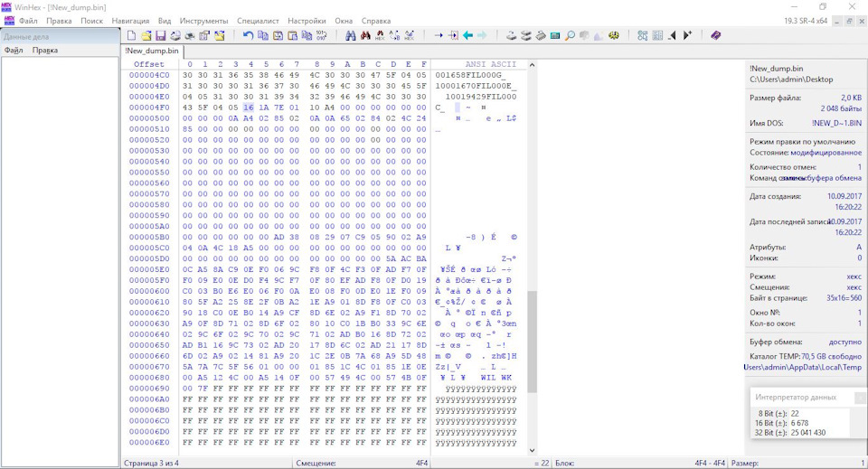
Task: Open the Справка menu
Action: (x=376, y=21)
